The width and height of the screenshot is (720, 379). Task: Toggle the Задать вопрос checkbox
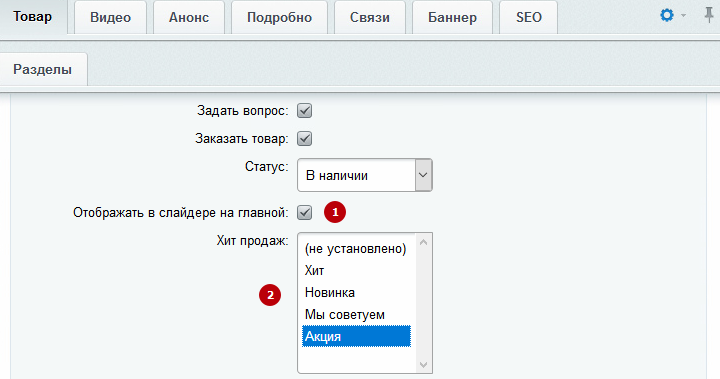tap(304, 111)
